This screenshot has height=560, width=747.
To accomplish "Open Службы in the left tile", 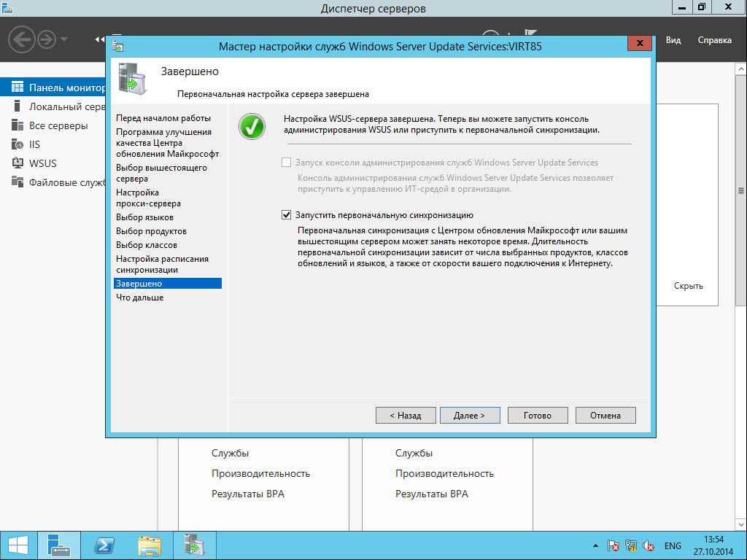I will 230,453.
